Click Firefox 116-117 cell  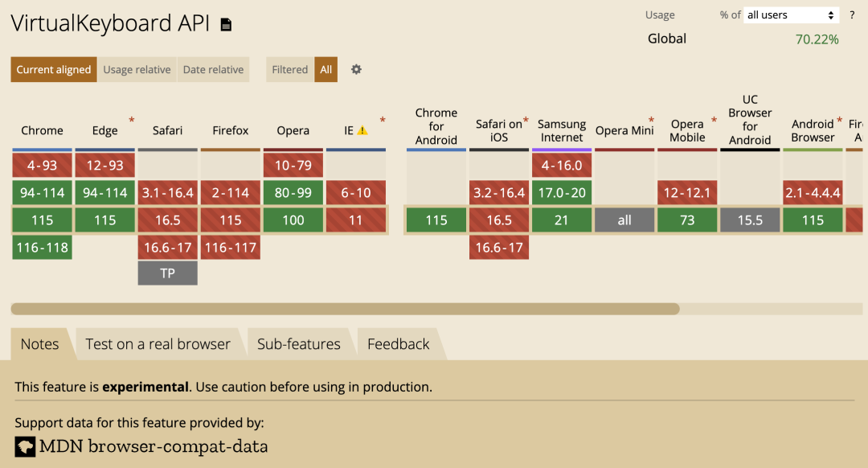click(231, 247)
